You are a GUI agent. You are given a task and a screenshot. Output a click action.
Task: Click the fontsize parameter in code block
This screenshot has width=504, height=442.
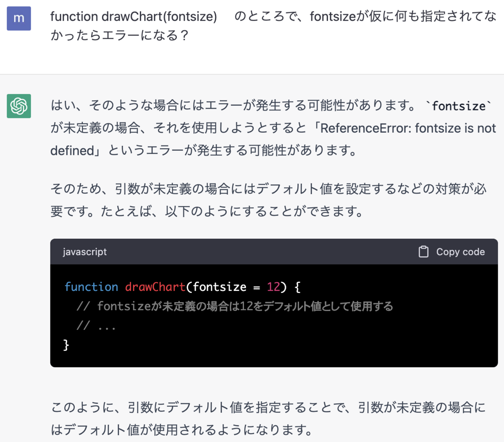click(220, 287)
